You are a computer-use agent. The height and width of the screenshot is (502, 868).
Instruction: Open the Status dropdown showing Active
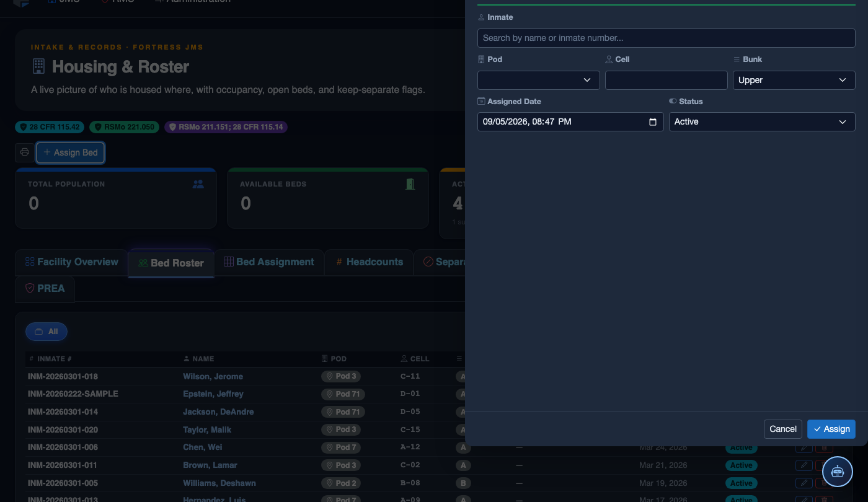tap(762, 122)
